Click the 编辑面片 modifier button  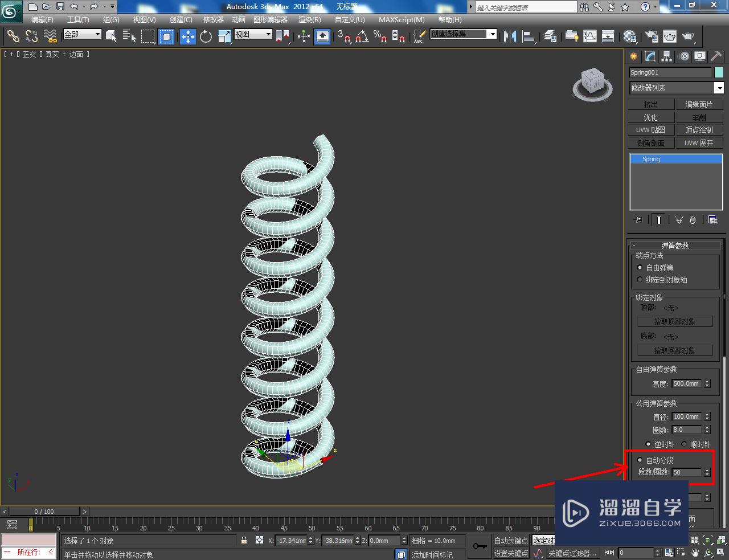699,104
